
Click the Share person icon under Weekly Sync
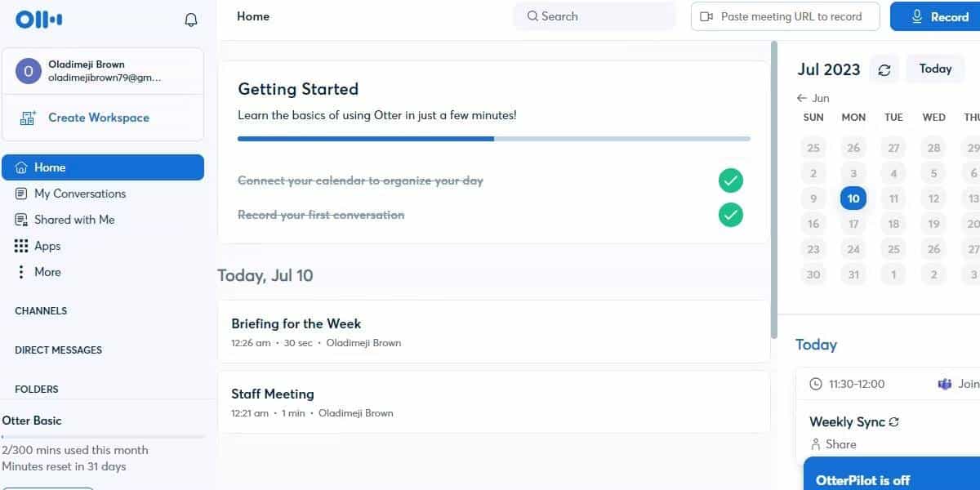pos(815,444)
